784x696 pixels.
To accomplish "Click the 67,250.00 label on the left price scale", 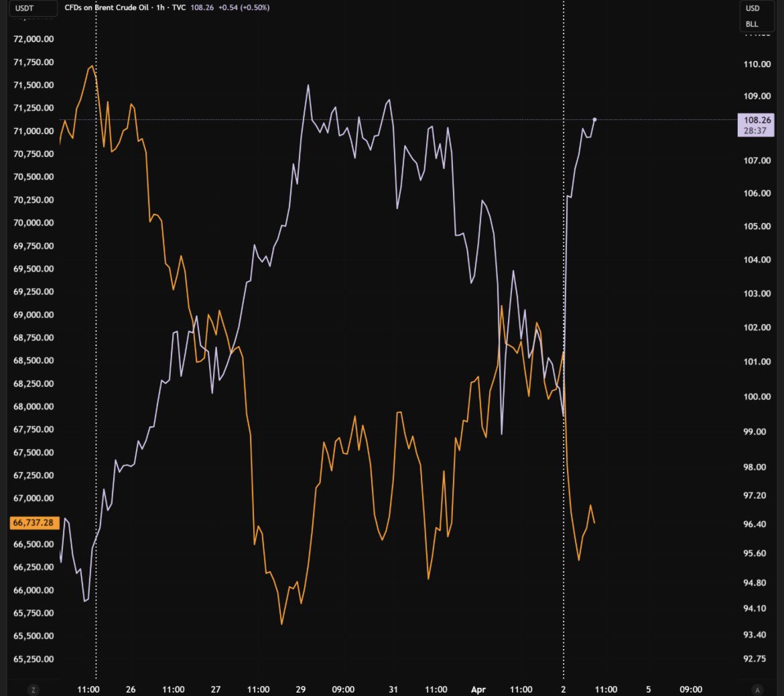I will [34, 475].
